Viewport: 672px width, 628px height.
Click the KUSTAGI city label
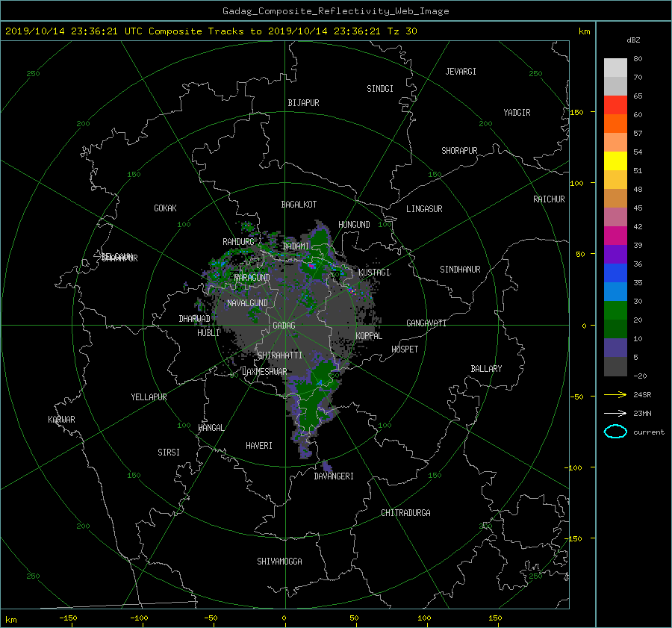[374, 273]
